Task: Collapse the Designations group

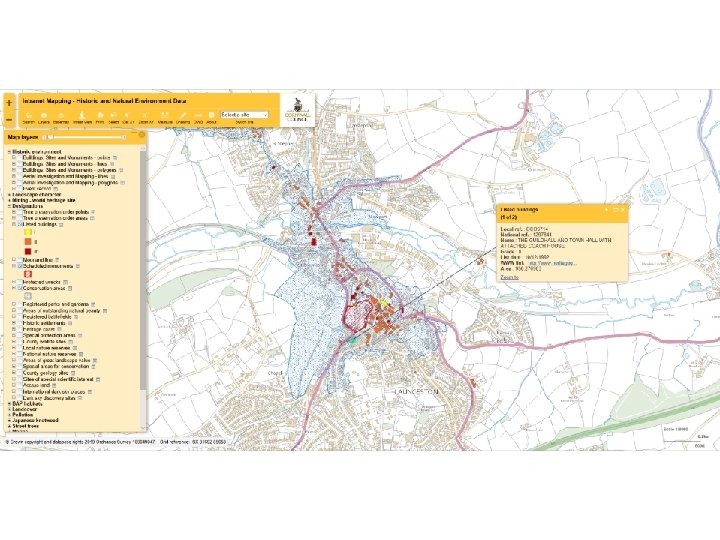Action: [10, 207]
